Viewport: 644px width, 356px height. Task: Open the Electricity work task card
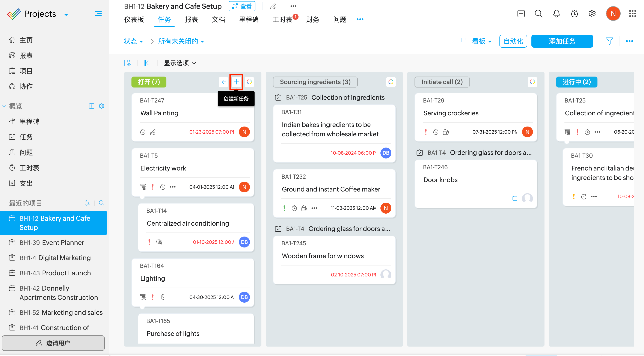click(163, 168)
